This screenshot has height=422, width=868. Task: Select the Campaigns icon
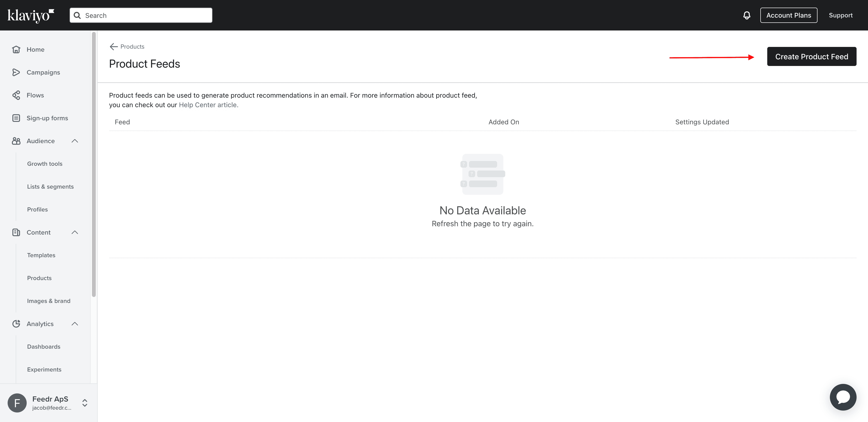point(16,72)
